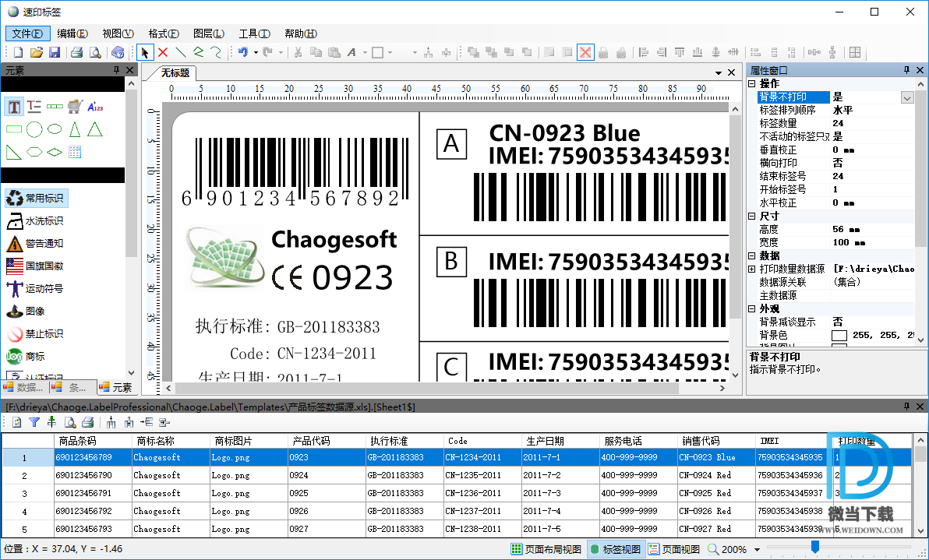Open a file with the folder icon
The height and width of the screenshot is (560, 929).
click(37, 53)
